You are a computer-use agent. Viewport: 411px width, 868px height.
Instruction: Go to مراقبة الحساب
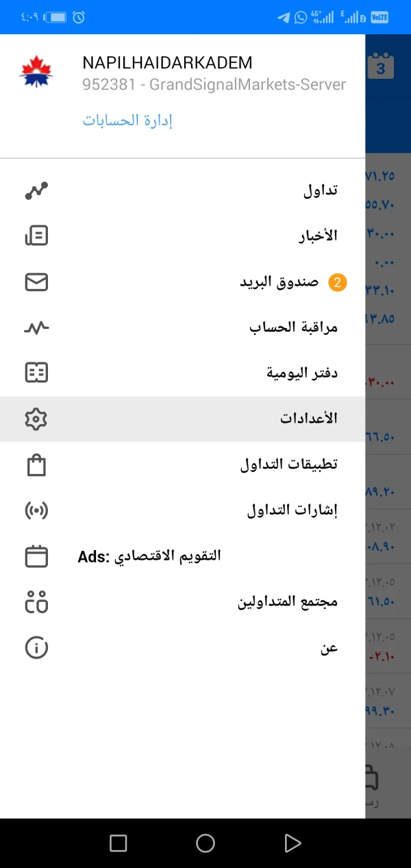[x=293, y=327]
